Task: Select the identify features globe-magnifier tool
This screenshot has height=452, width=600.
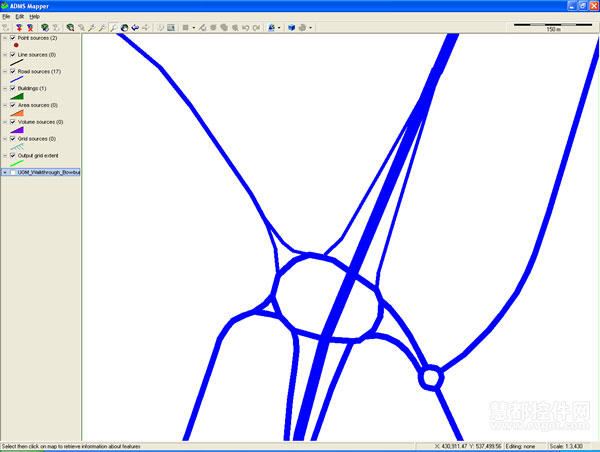Action: coord(70,28)
